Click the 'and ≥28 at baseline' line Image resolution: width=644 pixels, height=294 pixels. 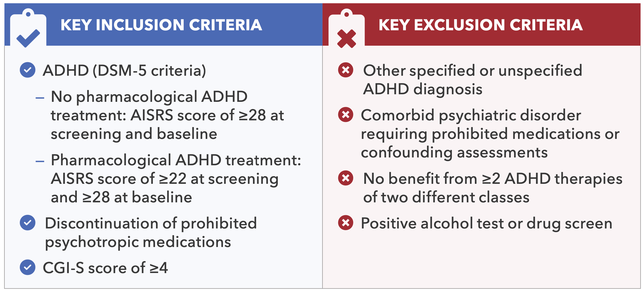tap(122, 197)
